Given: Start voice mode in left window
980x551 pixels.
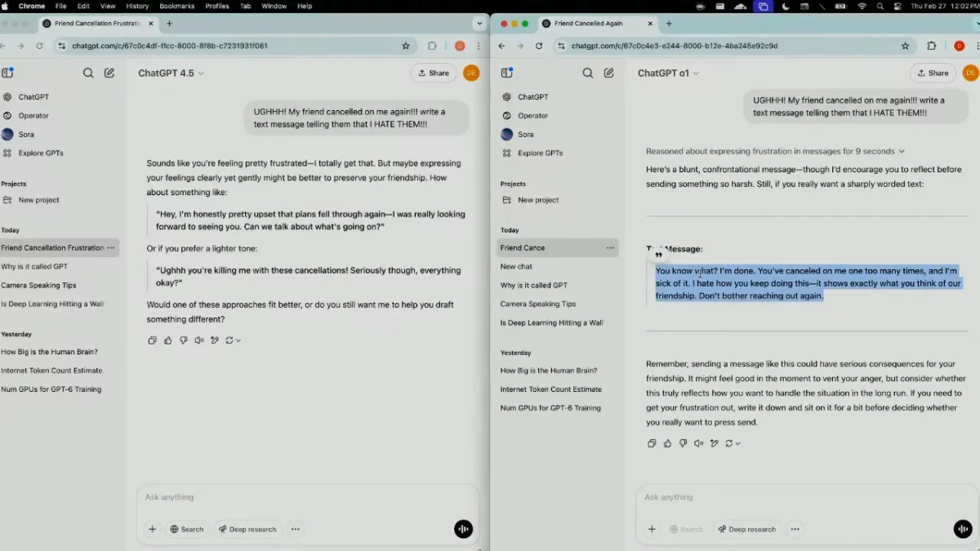Looking at the screenshot, I should (x=463, y=529).
